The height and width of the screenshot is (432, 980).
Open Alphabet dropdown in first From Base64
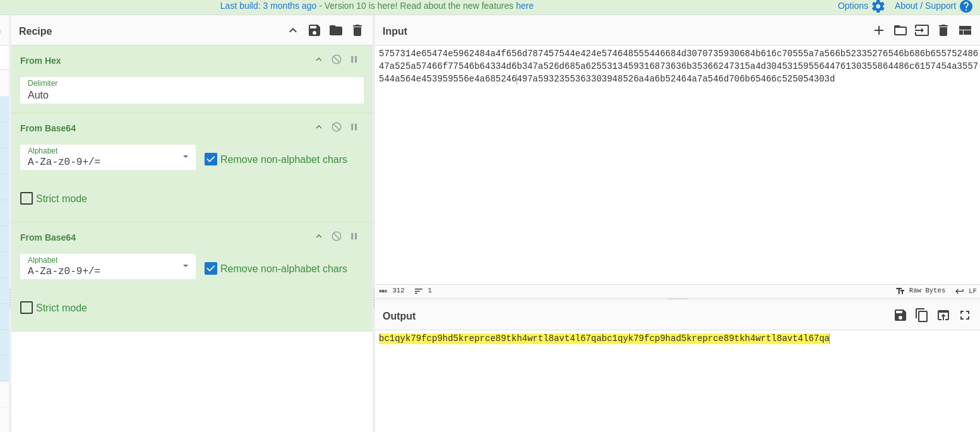pos(108,157)
